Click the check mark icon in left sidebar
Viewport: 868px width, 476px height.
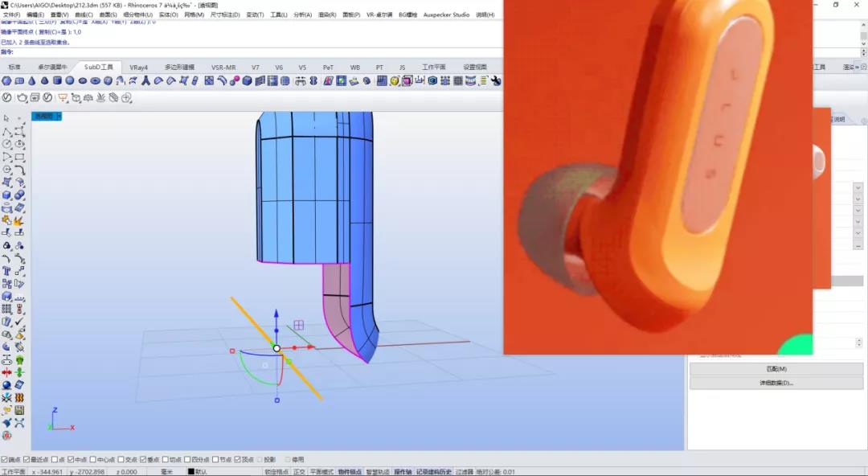pyautogui.click(x=19, y=322)
